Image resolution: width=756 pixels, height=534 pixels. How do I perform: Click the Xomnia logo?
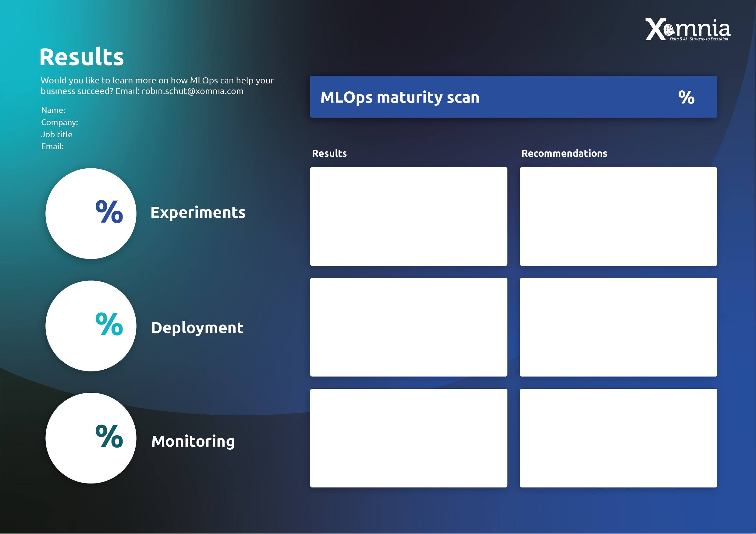point(687,30)
